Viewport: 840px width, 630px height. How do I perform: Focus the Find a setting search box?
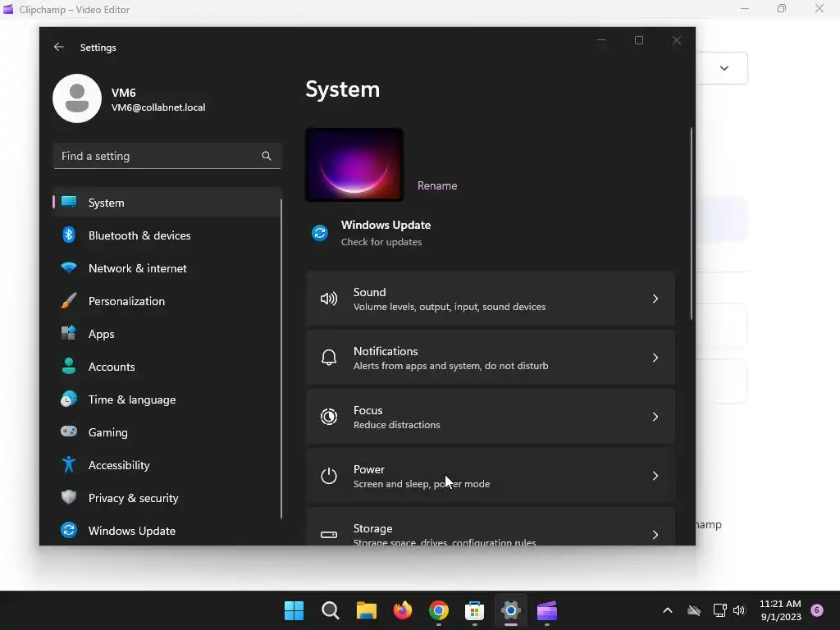click(167, 156)
